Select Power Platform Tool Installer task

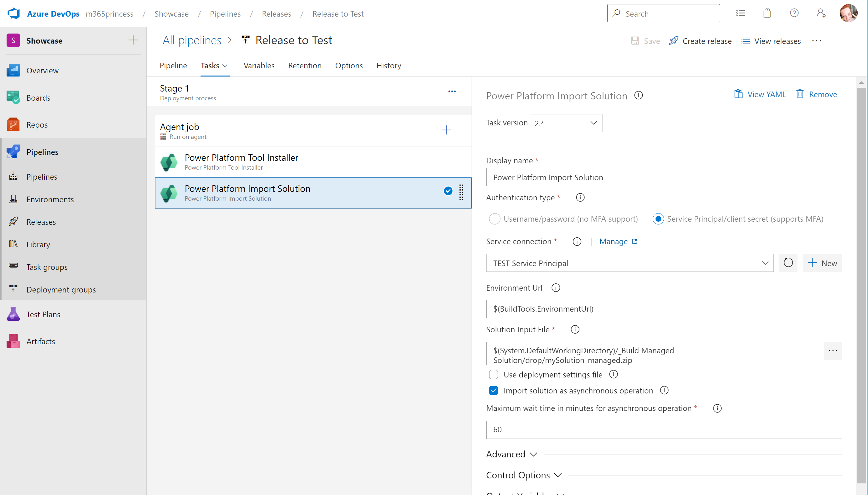click(x=313, y=162)
